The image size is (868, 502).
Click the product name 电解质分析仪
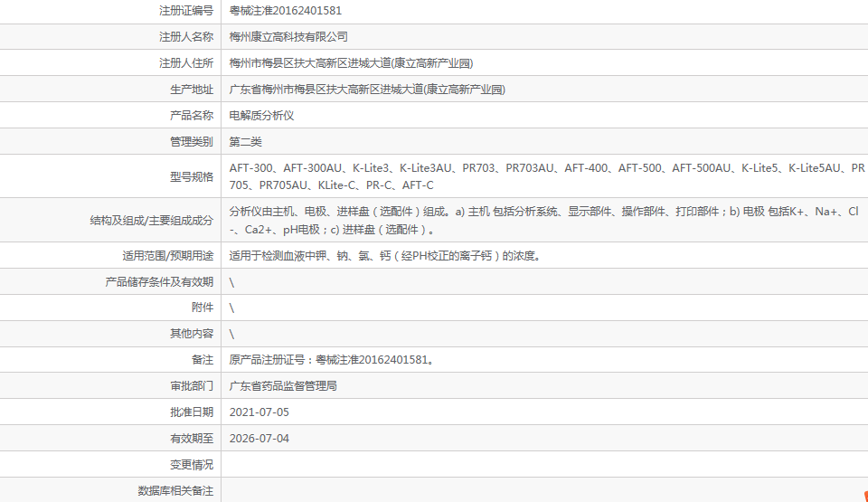(x=261, y=115)
